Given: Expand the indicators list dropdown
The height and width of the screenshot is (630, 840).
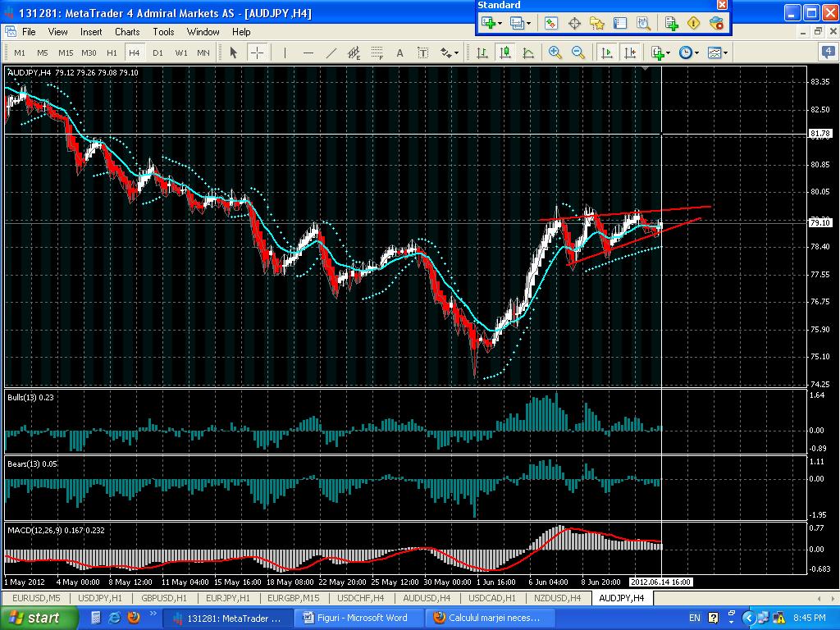Looking at the screenshot, I should click(660, 52).
